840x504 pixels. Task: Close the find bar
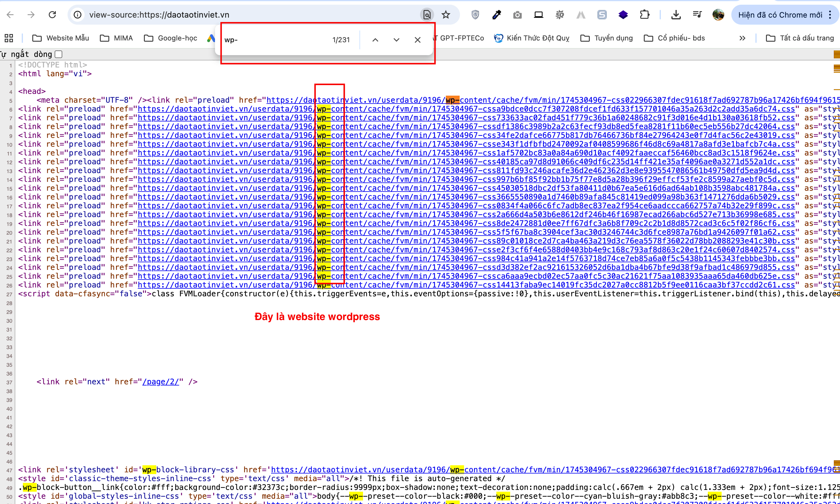click(417, 40)
